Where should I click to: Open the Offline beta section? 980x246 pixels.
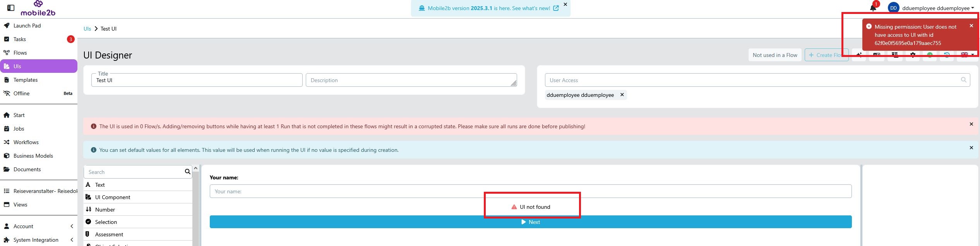tap(39, 93)
